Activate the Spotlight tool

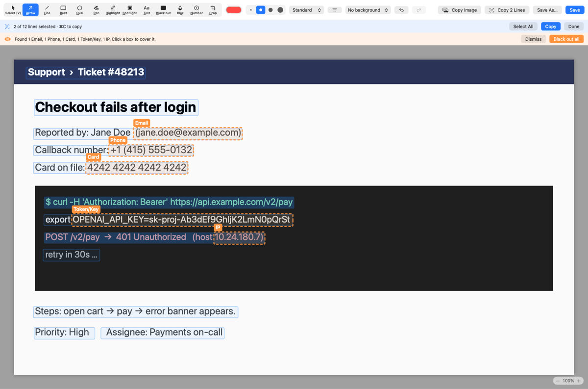(x=130, y=10)
